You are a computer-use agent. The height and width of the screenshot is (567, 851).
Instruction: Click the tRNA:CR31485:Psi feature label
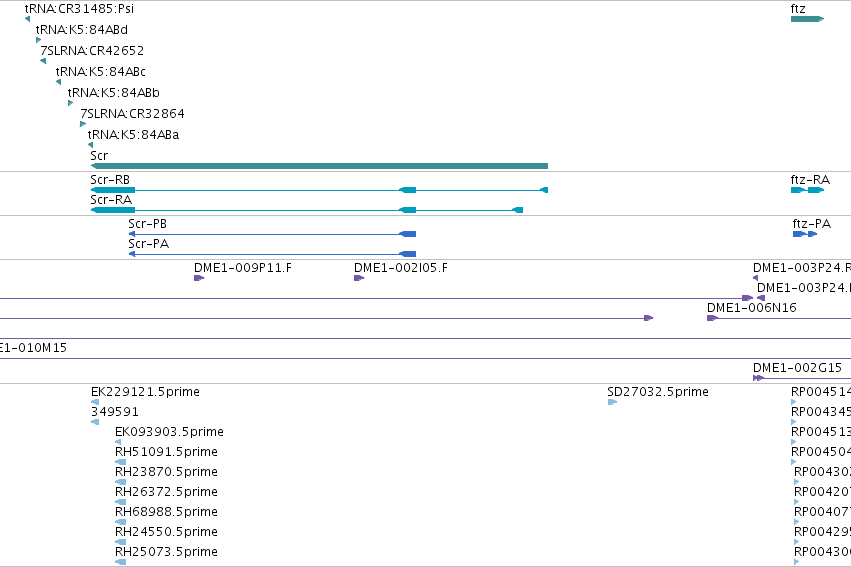tap(79, 9)
